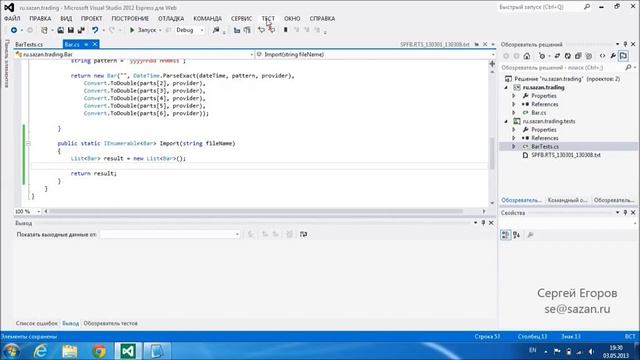Click the Solution Explorer search magnifier icon
Image resolution: width=640 pixels, height=360 pixels.
[628, 67]
